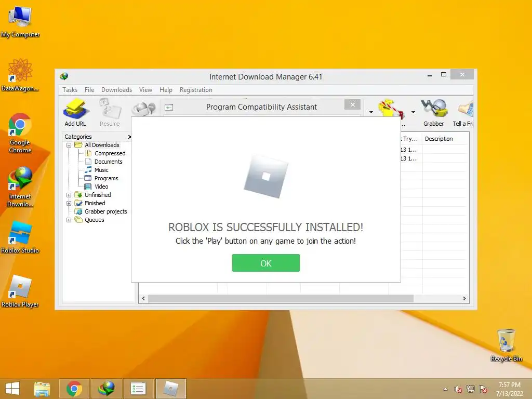Click horizontal scrollbar left arrow
Screen dimensions: 532x399
tap(143, 299)
